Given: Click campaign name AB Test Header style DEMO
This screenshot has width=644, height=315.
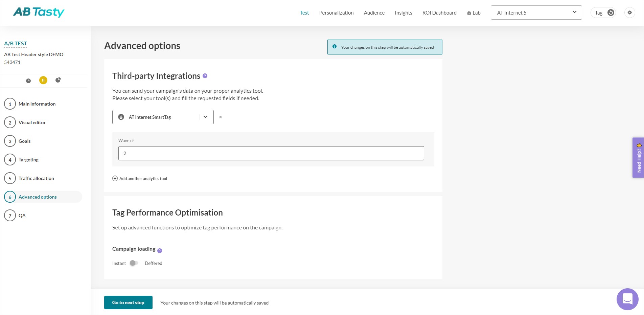Looking at the screenshot, I should coord(34,54).
